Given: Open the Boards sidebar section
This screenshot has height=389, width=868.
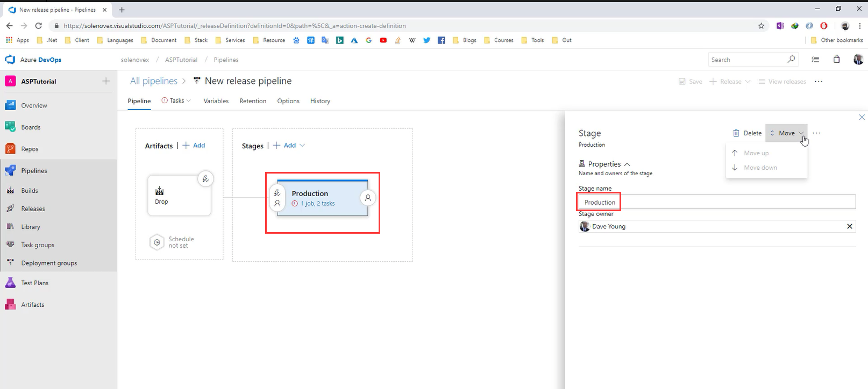Looking at the screenshot, I should tap(31, 127).
